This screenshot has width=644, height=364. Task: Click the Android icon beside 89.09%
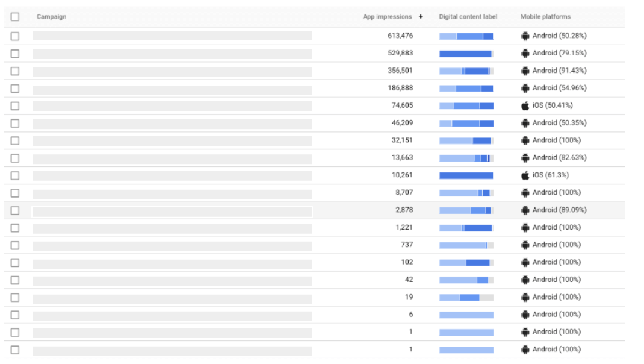[525, 210]
